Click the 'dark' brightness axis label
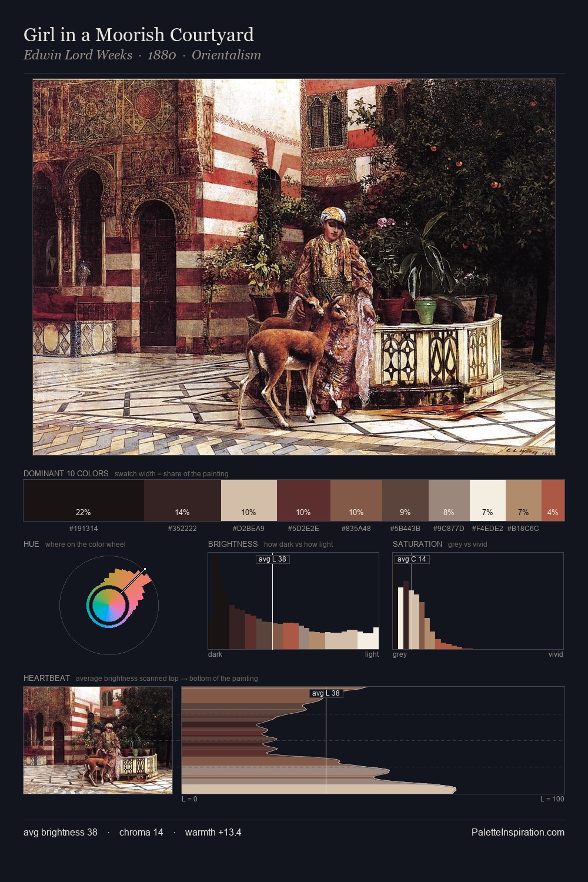The width and height of the screenshot is (588, 882). (215, 654)
